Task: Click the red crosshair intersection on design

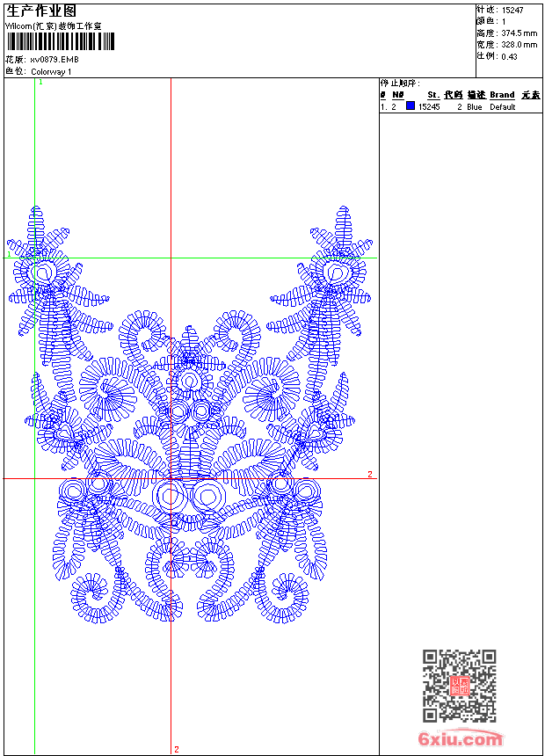Action: (171, 478)
